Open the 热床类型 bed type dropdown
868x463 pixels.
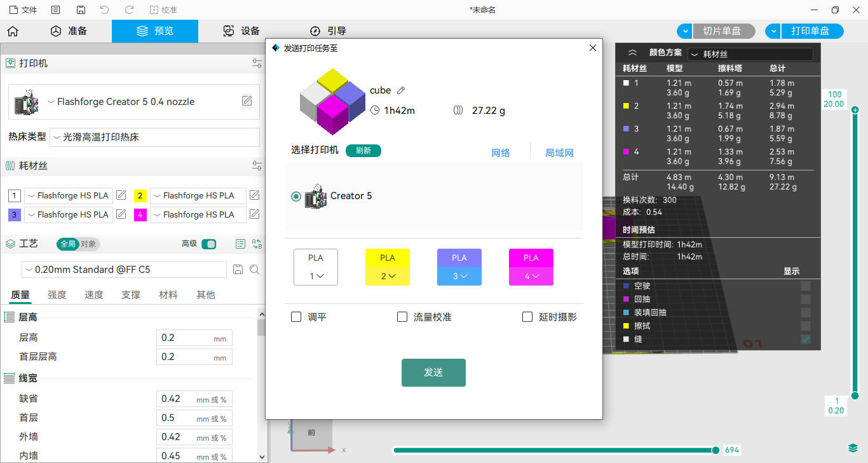pyautogui.click(x=154, y=137)
